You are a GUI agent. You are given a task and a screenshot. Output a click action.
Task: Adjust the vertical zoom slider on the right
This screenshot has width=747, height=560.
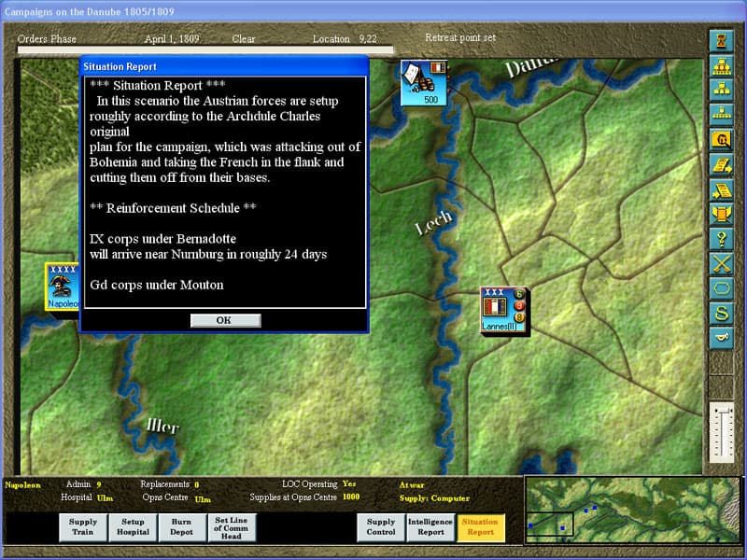(722, 432)
